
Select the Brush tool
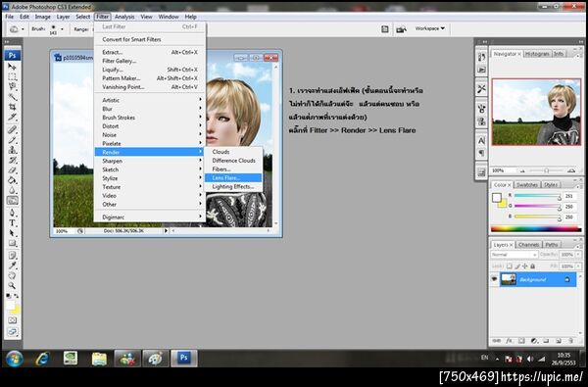[12, 140]
